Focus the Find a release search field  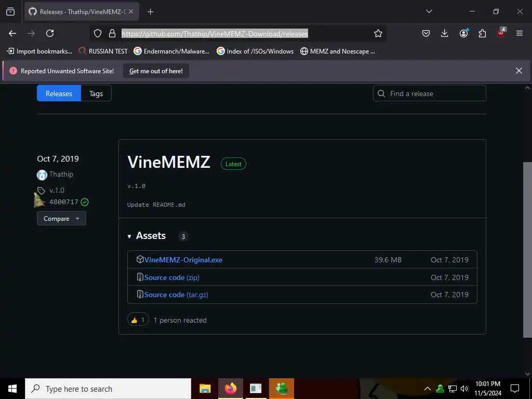pos(430,94)
